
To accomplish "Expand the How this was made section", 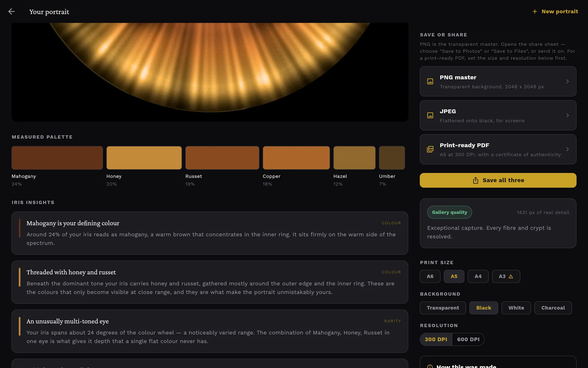I will click(x=498, y=362).
